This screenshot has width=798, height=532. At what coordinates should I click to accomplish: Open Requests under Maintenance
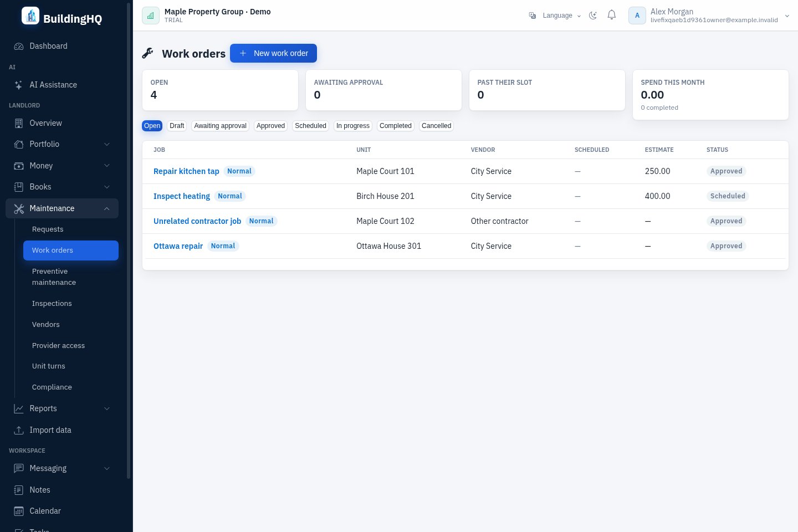(71, 229)
